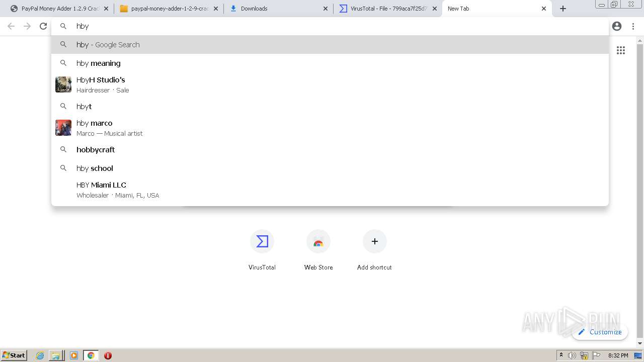Click search icon beside hby meaning
Screen dimensions: 644x362
coord(63,63)
